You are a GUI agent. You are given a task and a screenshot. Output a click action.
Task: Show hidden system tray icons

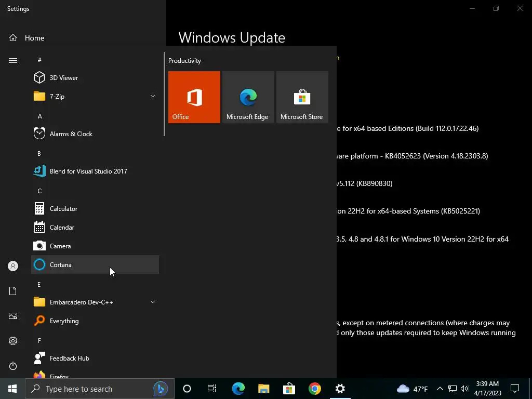coord(440,389)
